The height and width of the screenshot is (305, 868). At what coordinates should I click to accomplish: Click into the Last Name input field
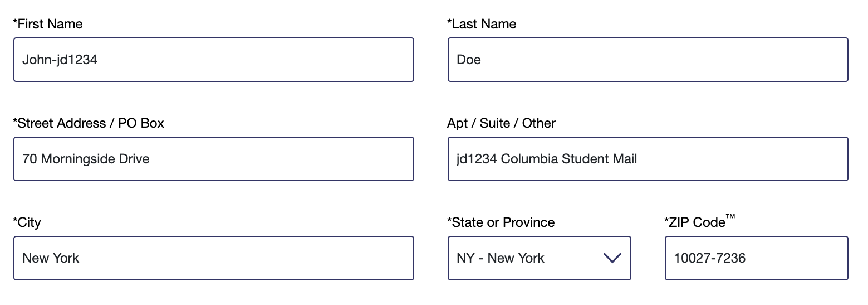(x=648, y=60)
